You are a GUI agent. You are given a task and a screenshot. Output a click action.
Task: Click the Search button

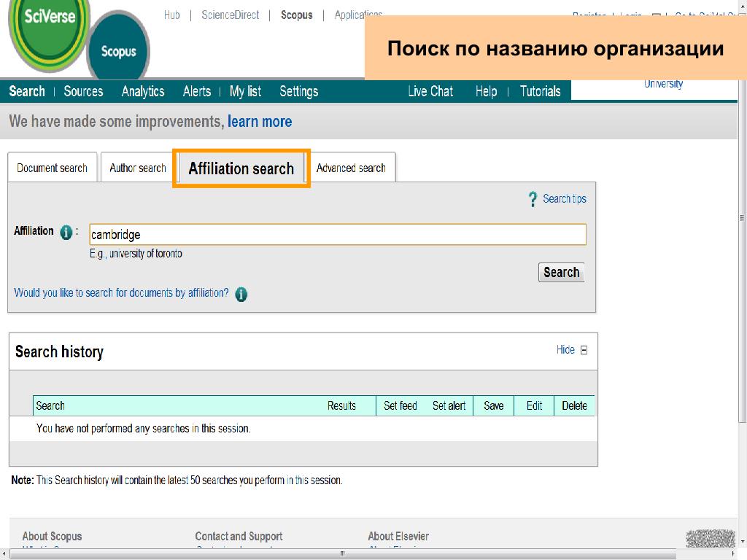coord(561,273)
